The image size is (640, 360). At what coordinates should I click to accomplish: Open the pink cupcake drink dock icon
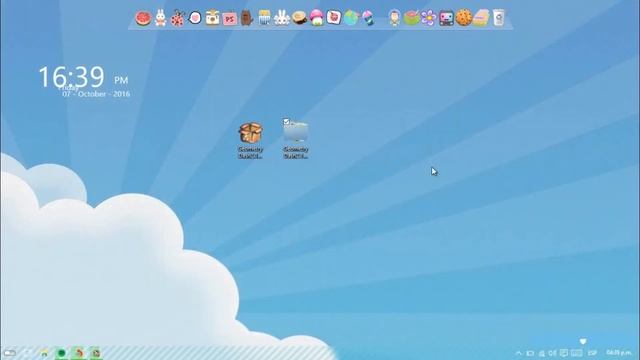tap(368, 18)
